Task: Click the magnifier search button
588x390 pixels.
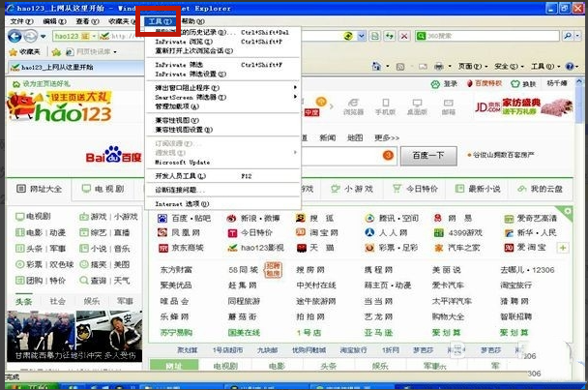Action: [x=568, y=36]
